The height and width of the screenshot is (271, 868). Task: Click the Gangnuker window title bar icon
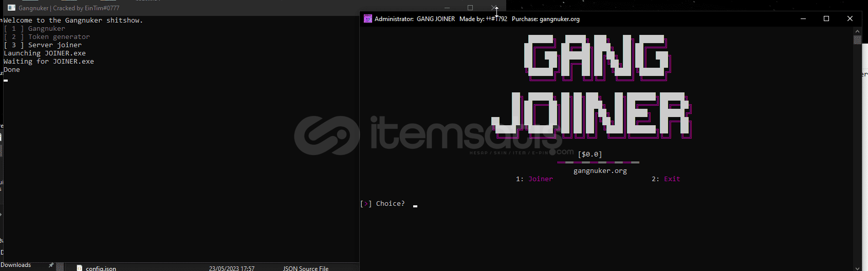pos(11,8)
